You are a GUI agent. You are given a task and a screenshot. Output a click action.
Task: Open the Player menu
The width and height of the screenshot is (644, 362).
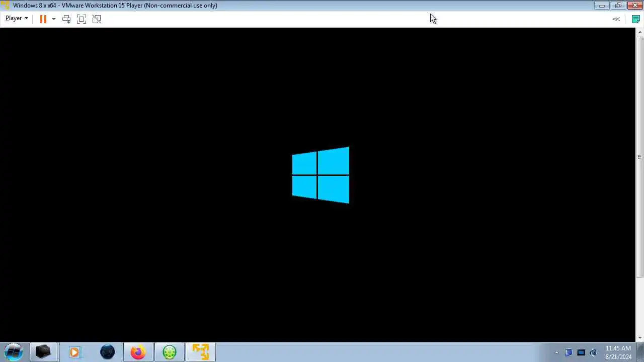click(17, 18)
